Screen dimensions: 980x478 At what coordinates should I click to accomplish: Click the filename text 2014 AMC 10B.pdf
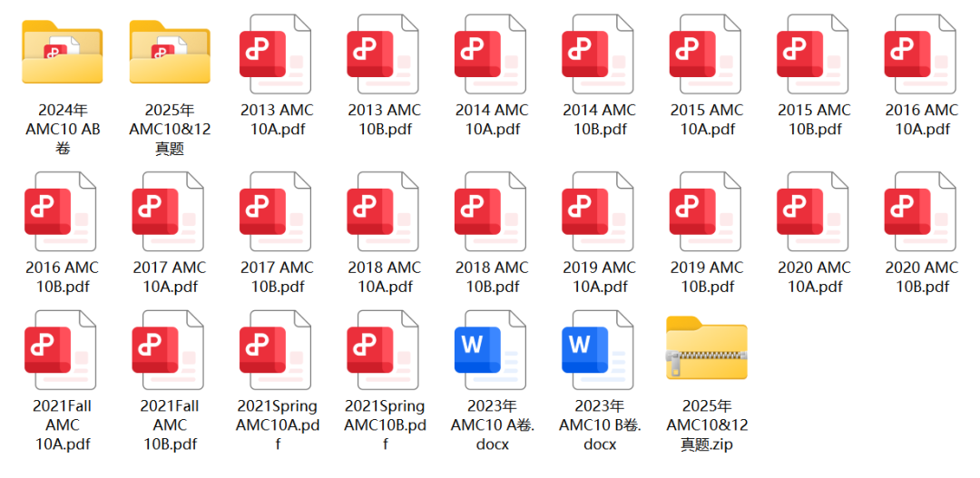tap(600, 120)
